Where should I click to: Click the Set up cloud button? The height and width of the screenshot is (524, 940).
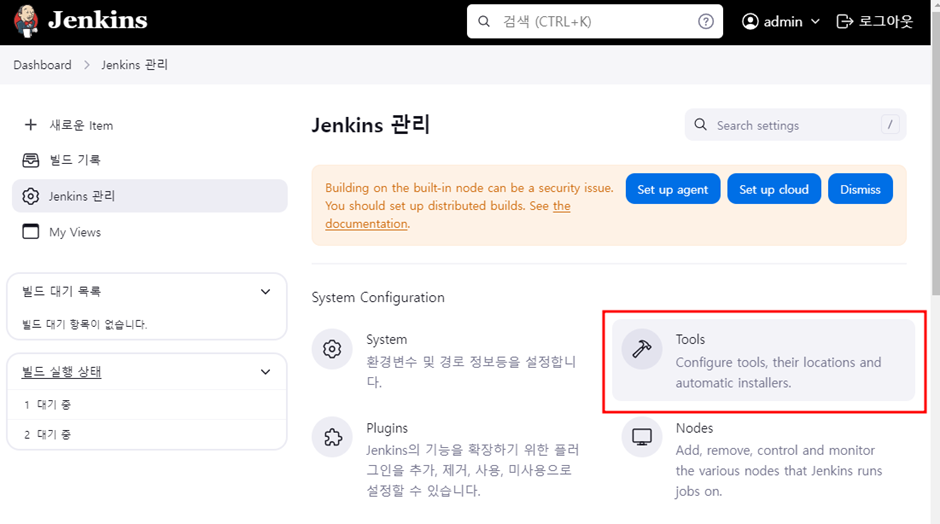coord(773,189)
